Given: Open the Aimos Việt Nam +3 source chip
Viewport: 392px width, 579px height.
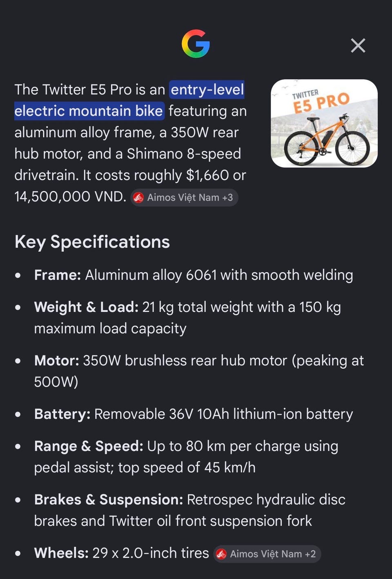Looking at the screenshot, I should (x=184, y=198).
